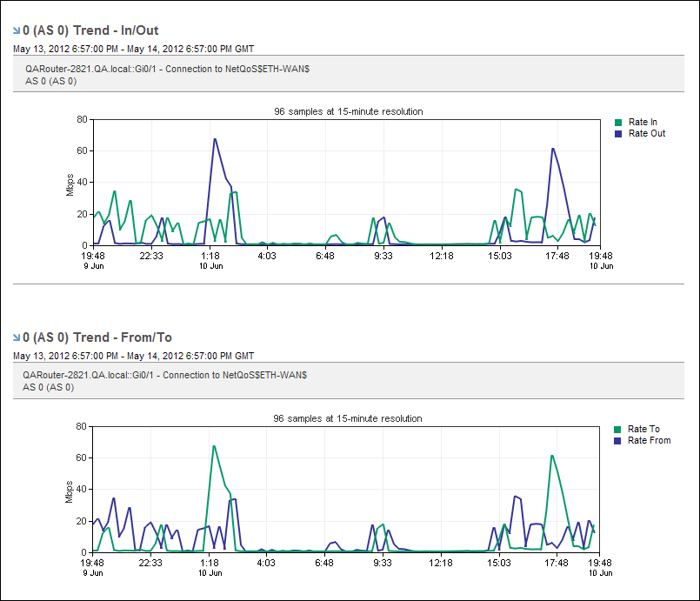Click the 96 samples at 15-minute resolution caption
700x601 pixels.
pos(348,111)
